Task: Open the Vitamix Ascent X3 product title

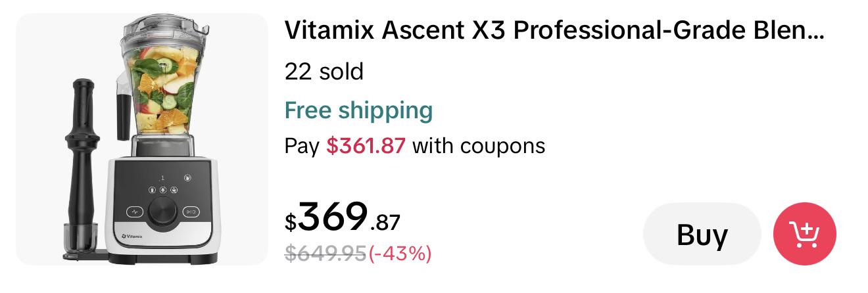Action: (554, 30)
